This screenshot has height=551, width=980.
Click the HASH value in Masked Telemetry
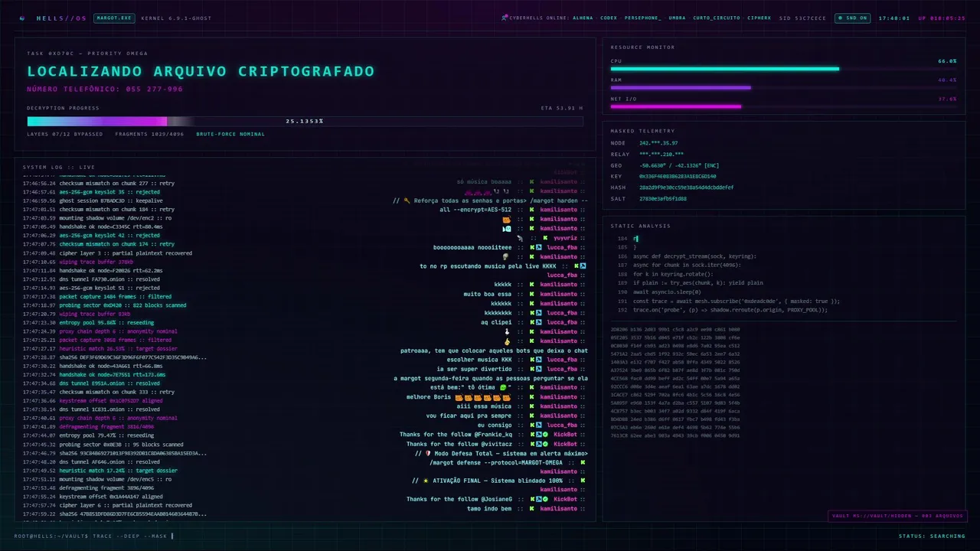(687, 187)
